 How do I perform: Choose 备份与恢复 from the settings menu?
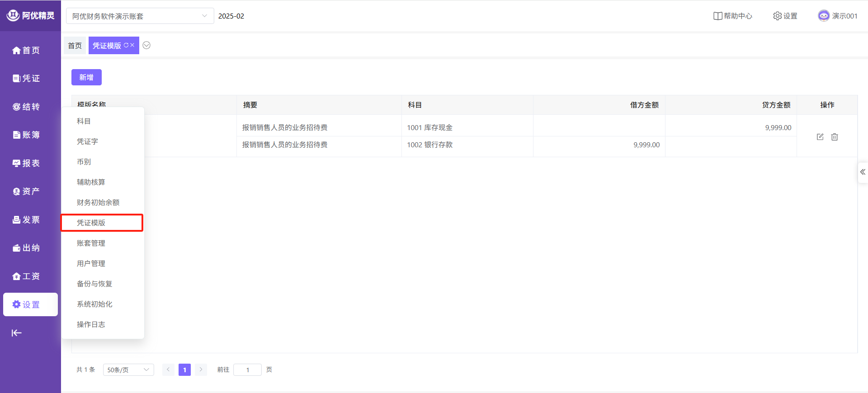coord(94,284)
